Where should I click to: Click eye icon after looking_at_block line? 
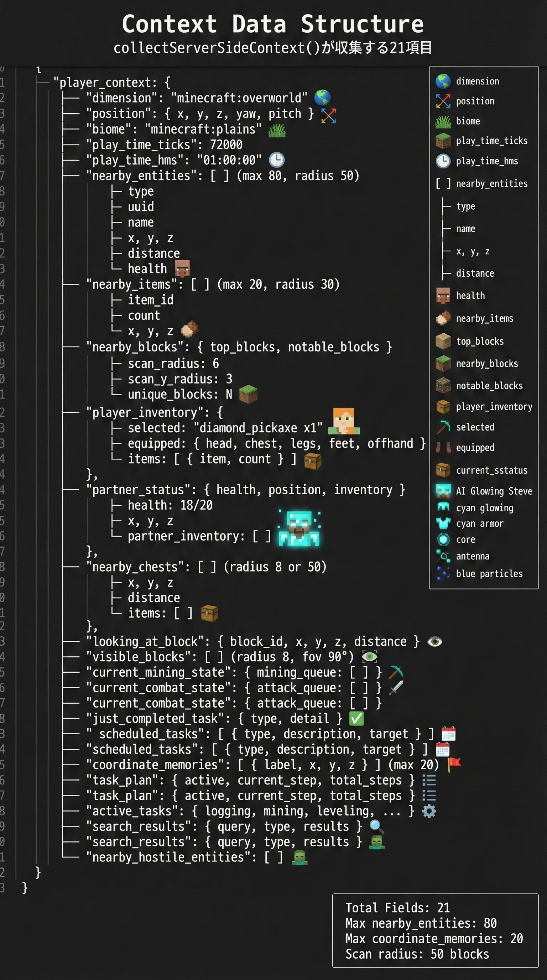[435, 642]
